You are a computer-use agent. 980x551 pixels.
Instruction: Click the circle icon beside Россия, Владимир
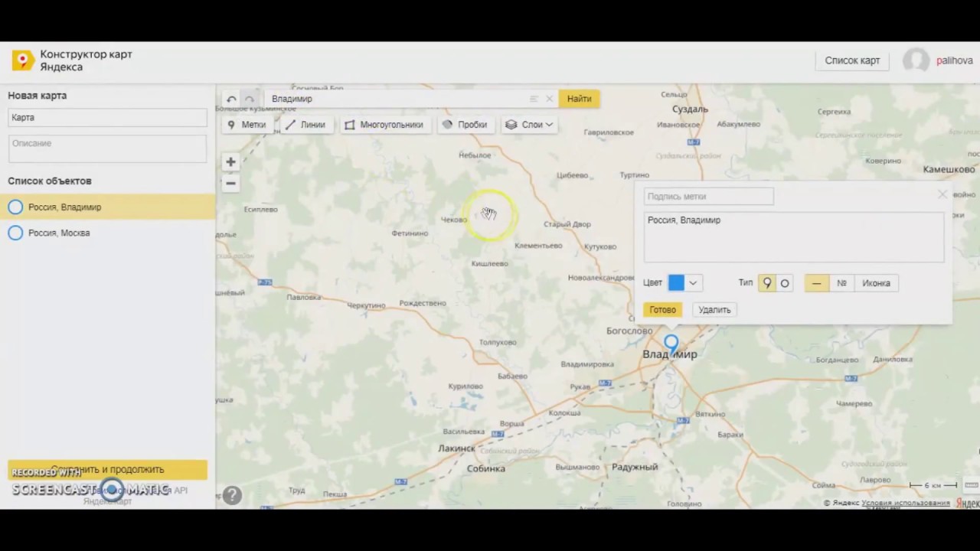pyautogui.click(x=15, y=207)
